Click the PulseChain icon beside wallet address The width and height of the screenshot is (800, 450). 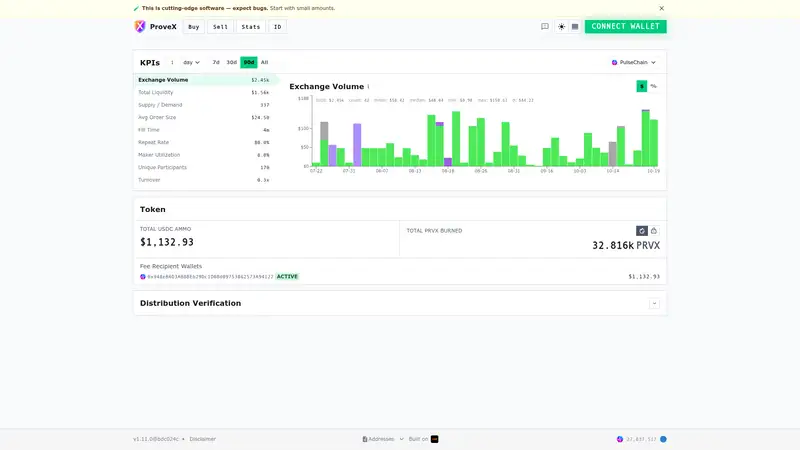click(143, 277)
